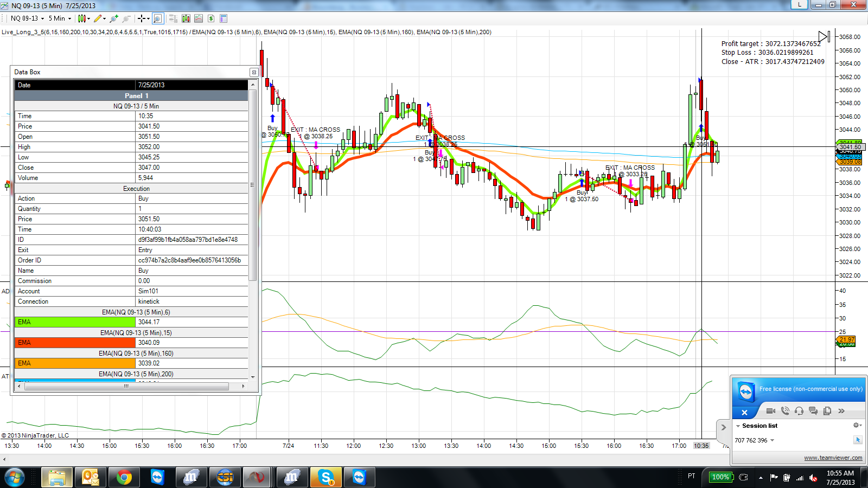868x488 pixels.
Task: Open the Data Series candlestick icon
Action: (x=186, y=18)
